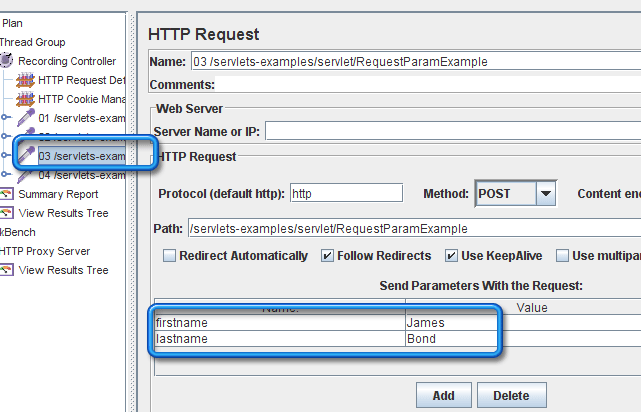Click the Add parameter button
This screenshot has width=641, height=412.
coord(444,395)
